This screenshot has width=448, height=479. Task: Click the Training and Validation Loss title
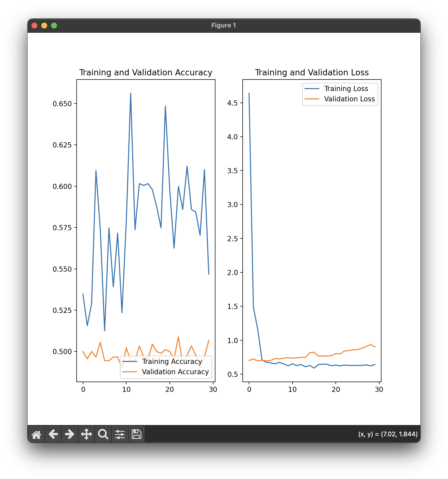(312, 73)
